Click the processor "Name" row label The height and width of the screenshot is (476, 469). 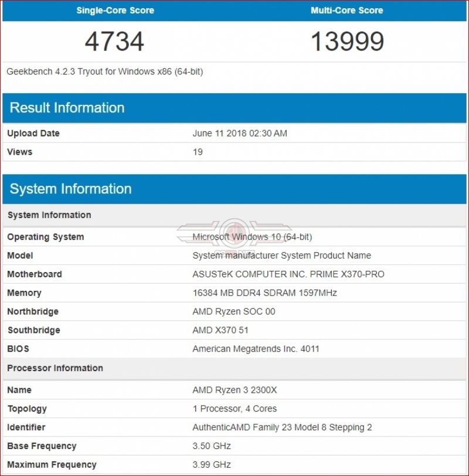pos(19,390)
